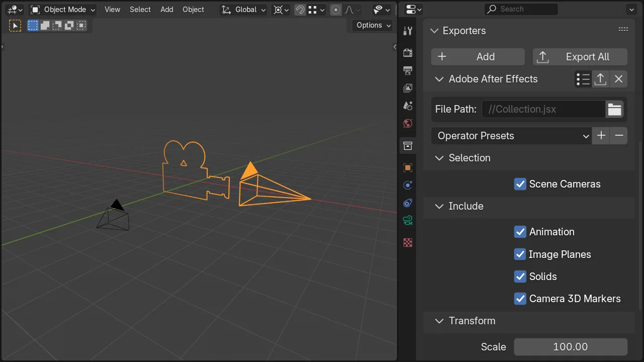This screenshot has width=644, height=362.
Task: Open the Texture properties tab
Action: pyautogui.click(x=408, y=243)
